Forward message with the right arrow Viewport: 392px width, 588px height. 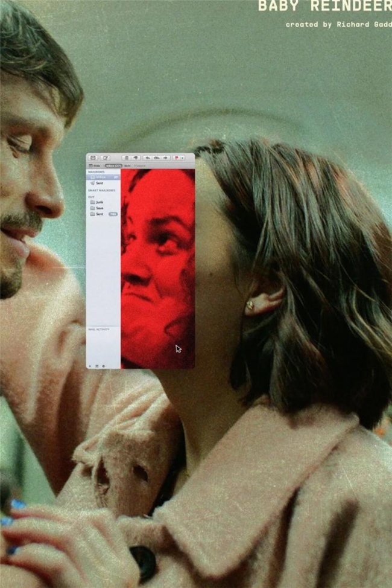(165, 158)
